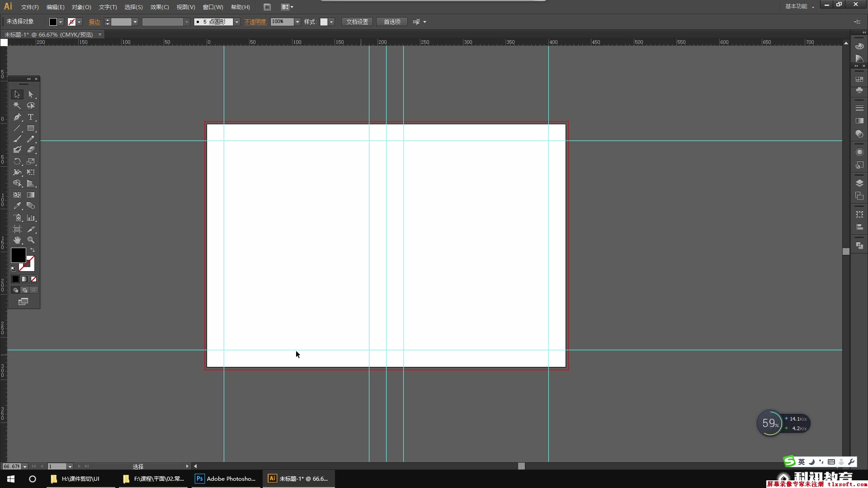Viewport: 868px width, 488px height.
Task: Open the 视图 (View) menu
Action: [185, 7]
